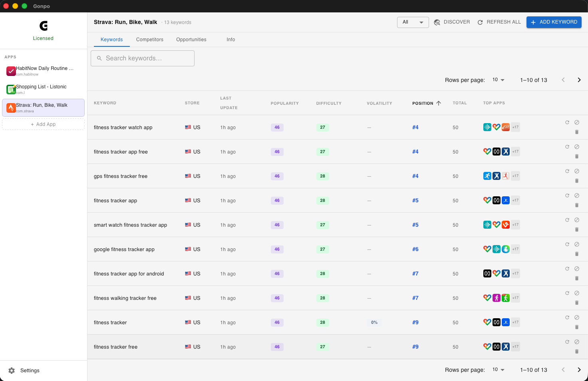588x381 pixels.
Task: Click the block icon for "gps fitness tracker free"
Action: tap(576, 171)
